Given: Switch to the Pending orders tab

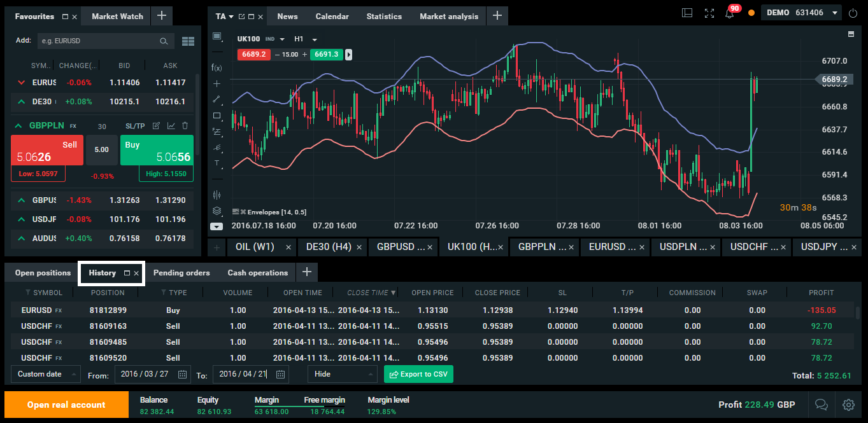Looking at the screenshot, I should click(181, 273).
